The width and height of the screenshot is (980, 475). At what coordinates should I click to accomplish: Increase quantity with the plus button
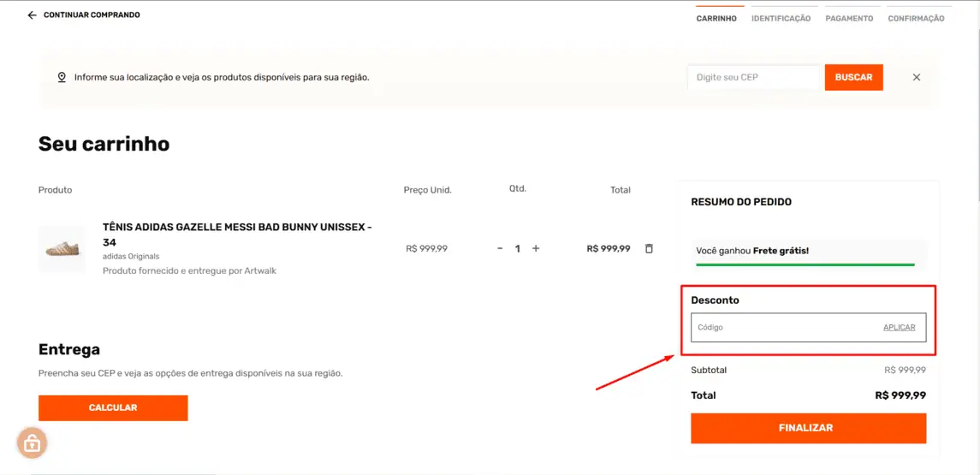pyautogui.click(x=536, y=248)
